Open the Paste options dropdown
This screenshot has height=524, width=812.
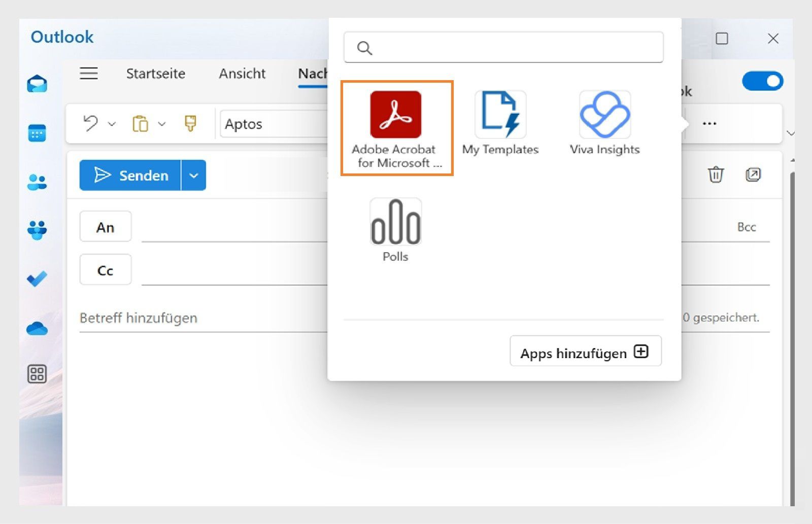pyautogui.click(x=162, y=124)
